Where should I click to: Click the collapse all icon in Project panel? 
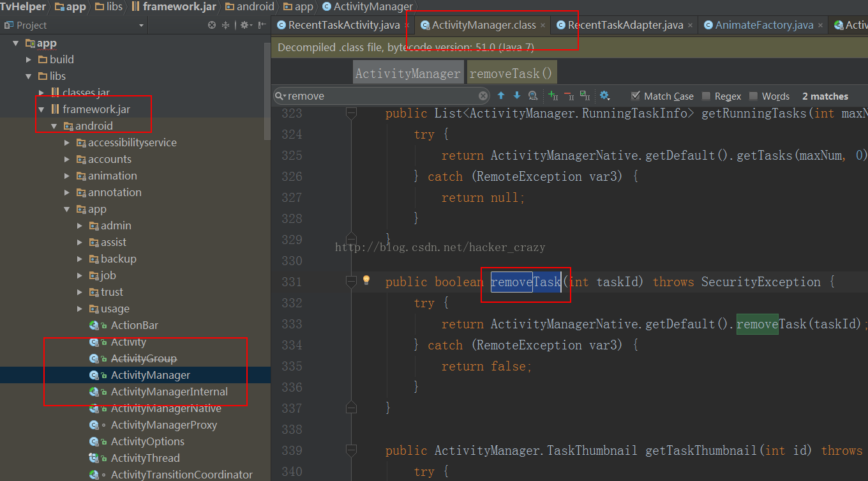tap(225, 25)
